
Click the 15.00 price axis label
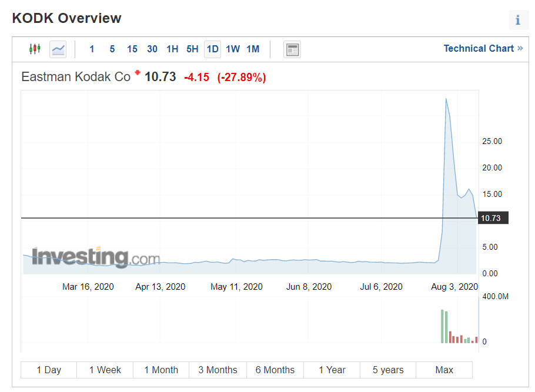click(x=492, y=194)
